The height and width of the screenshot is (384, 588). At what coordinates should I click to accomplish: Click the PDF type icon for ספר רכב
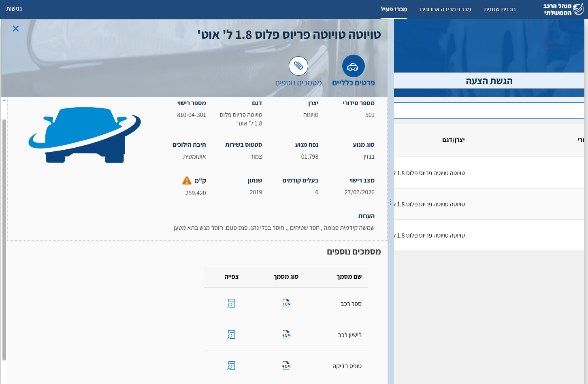coord(286,303)
